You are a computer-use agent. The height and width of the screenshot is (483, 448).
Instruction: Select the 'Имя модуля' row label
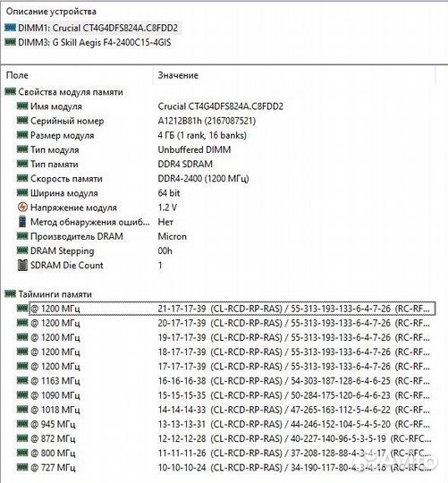pyautogui.click(x=56, y=106)
